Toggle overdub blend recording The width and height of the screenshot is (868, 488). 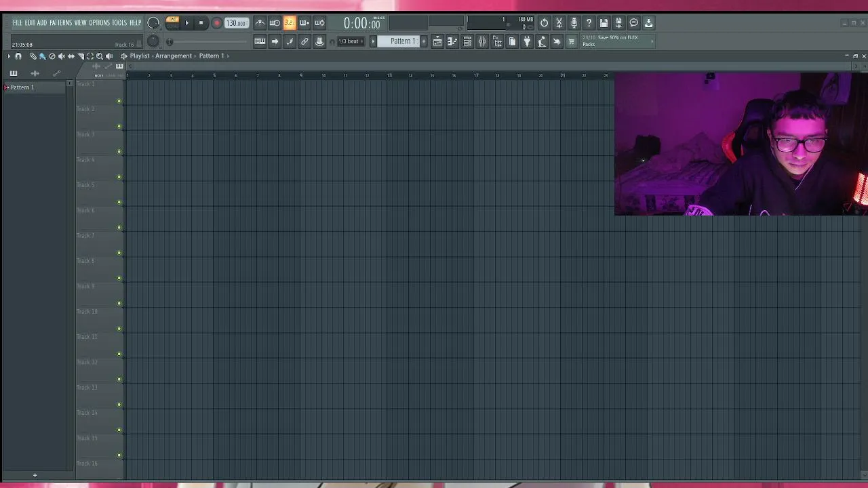click(304, 23)
